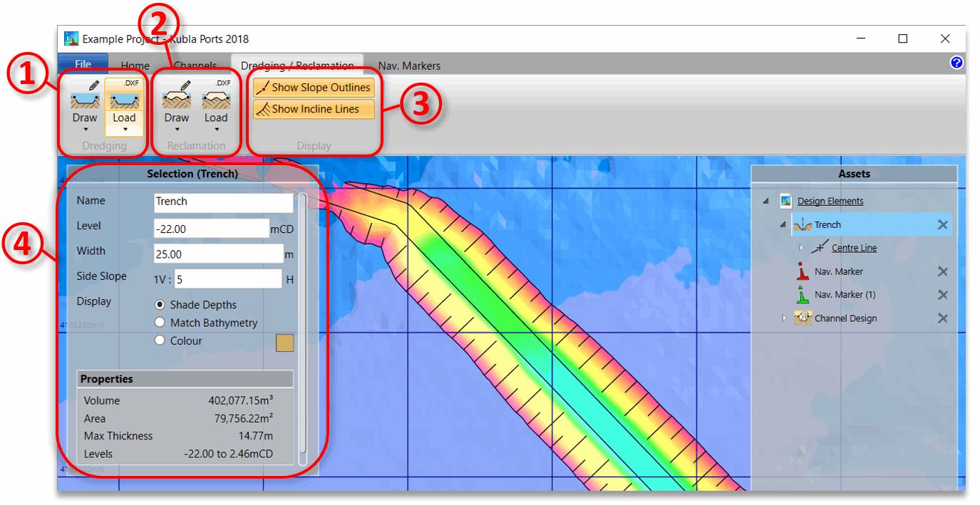Maximize the Kubla Ports window
This screenshot has height=505, width=980.
pos(903,38)
